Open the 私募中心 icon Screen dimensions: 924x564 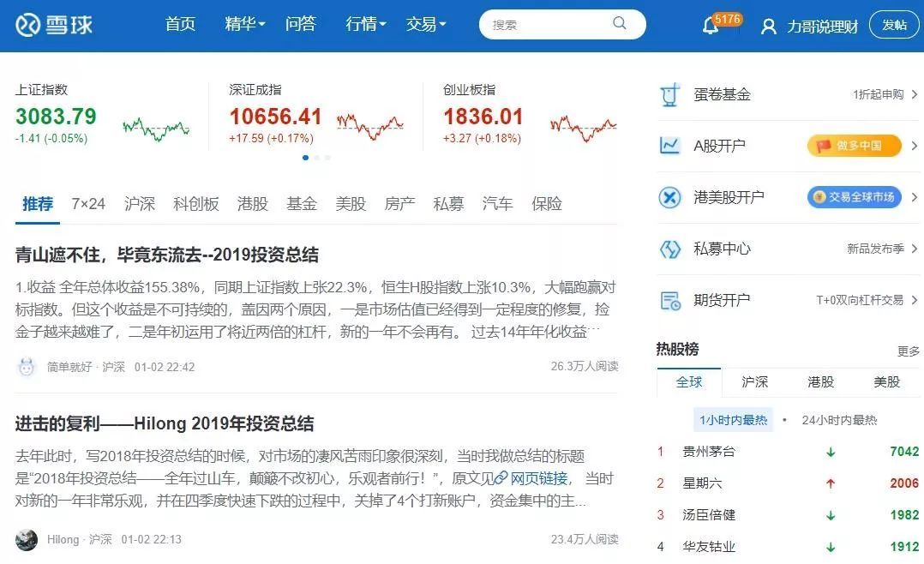669,249
